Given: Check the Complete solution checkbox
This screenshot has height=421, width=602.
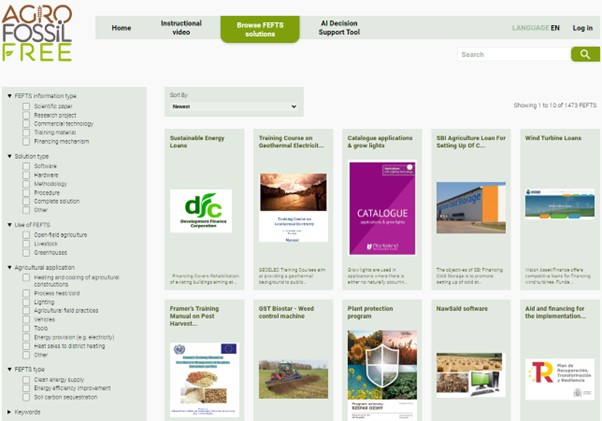Looking at the screenshot, I should pos(26,201).
